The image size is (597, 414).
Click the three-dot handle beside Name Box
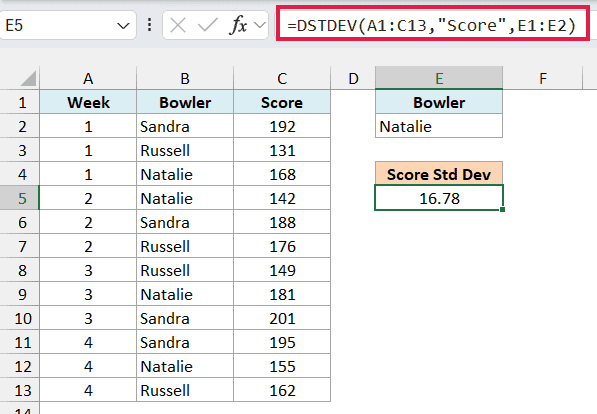click(149, 25)
